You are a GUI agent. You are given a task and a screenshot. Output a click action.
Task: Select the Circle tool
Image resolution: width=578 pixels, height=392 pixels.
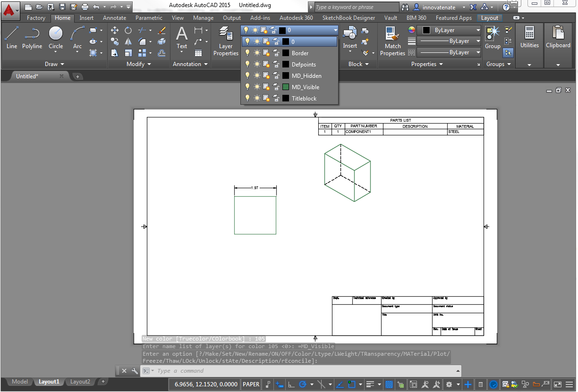click(x=56, y=38)
